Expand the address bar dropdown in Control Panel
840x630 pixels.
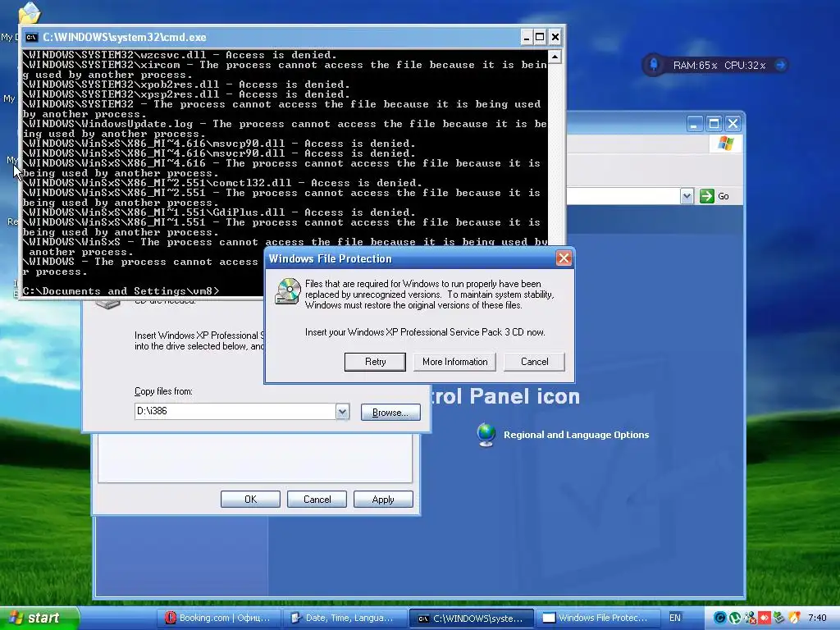click(687, 196)
